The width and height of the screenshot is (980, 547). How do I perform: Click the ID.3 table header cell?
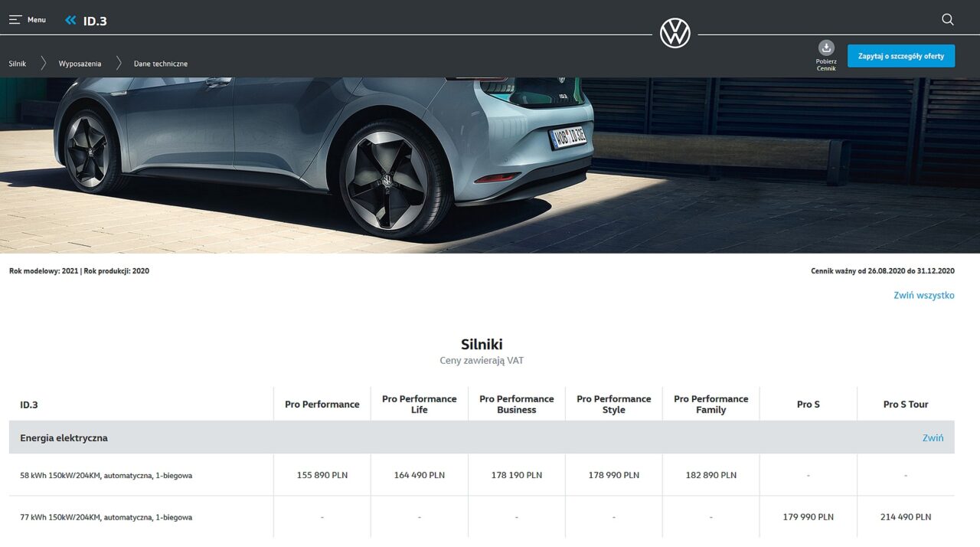[141, 405]
